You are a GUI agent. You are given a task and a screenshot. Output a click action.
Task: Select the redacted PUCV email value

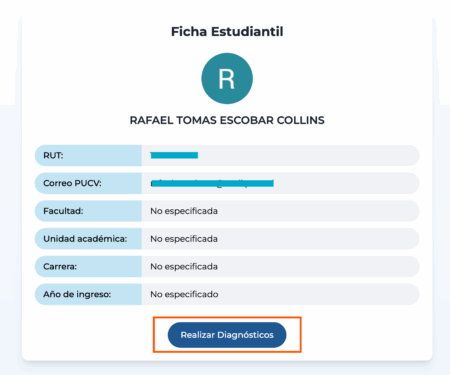212,183
